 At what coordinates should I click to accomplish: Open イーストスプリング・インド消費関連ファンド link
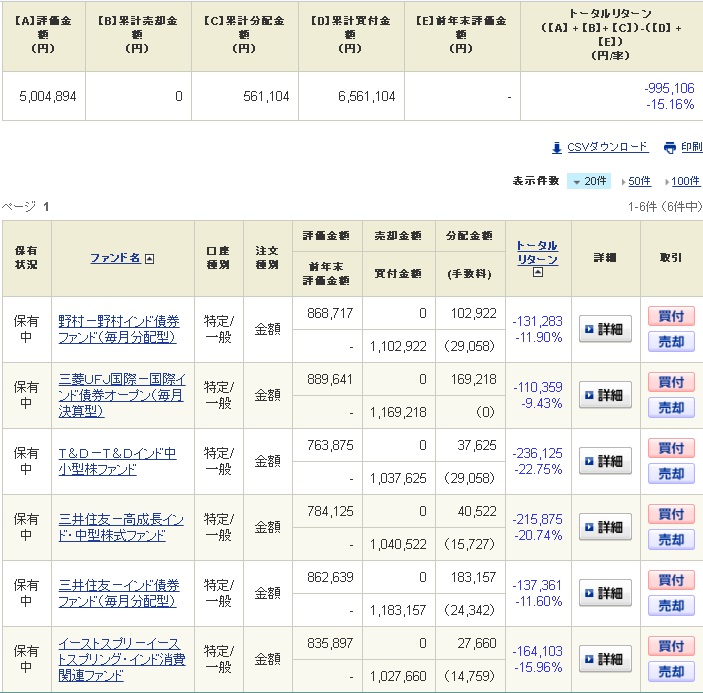pos(120,659)
